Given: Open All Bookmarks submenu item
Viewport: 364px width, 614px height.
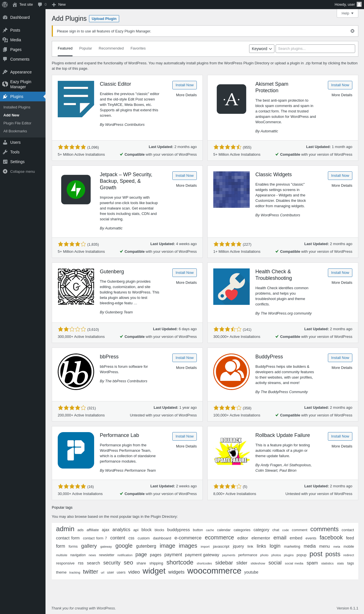Looking at the screenshot, I should click(15, 131).
